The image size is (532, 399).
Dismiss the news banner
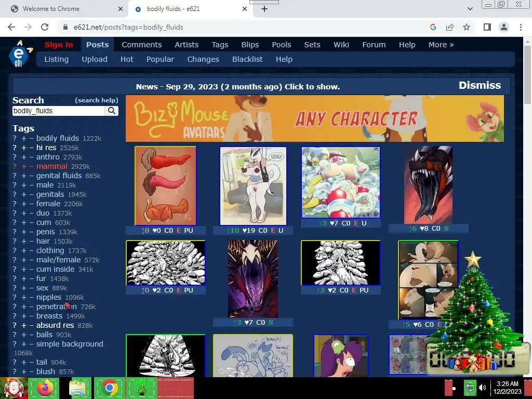pos(480,85)
